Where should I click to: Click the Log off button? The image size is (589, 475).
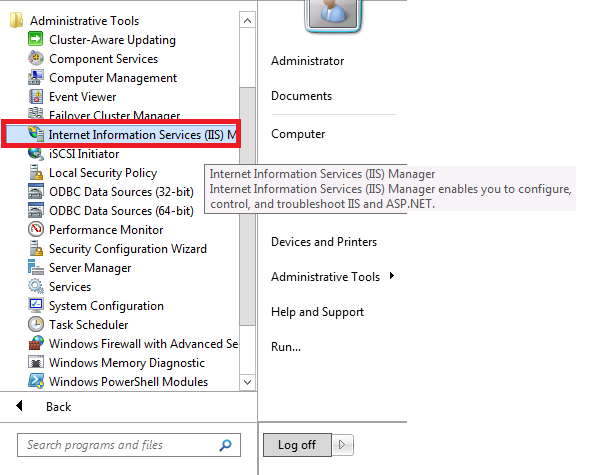point(297,445)
